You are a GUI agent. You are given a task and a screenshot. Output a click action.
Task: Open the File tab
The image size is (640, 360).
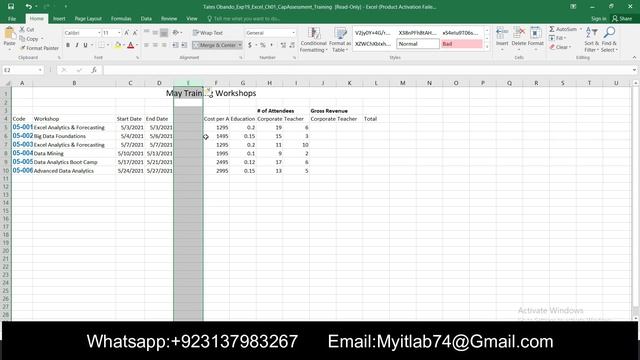click(12, 19)
